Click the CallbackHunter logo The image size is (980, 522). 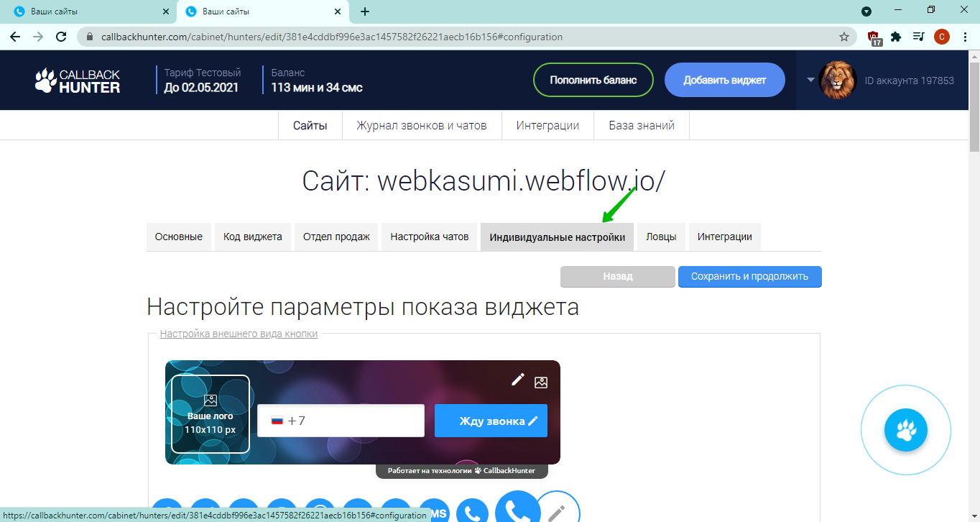coord(78,81)
